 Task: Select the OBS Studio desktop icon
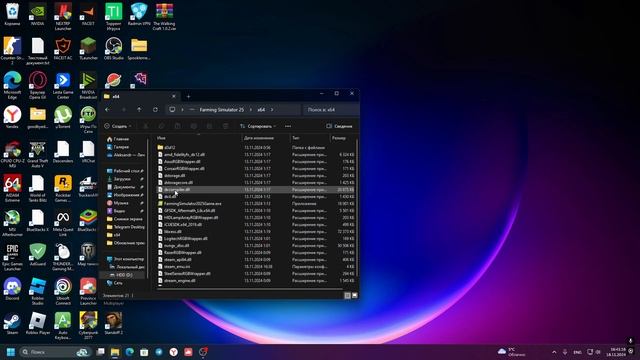(x=113, y=49)
